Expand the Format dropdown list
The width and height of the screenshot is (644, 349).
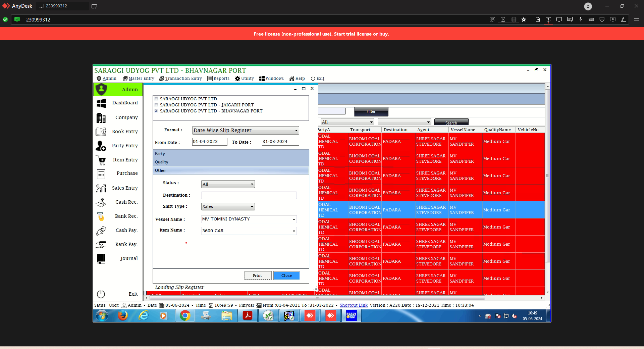296,131
